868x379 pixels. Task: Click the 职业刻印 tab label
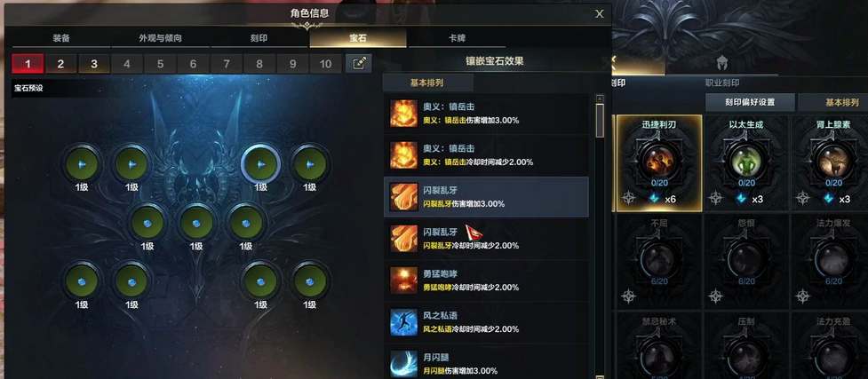click(x=722, y=83)
